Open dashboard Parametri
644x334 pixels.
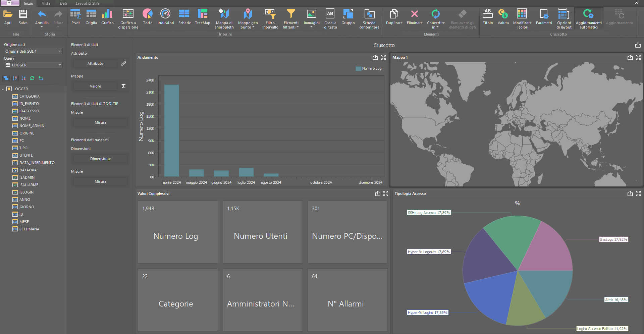544,17
